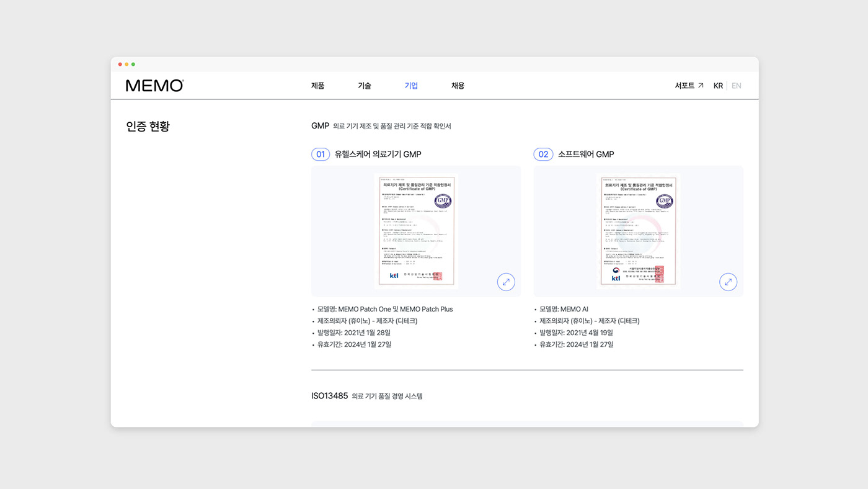Click 발행일자: 2021년 1월 28일

point(354,333)
